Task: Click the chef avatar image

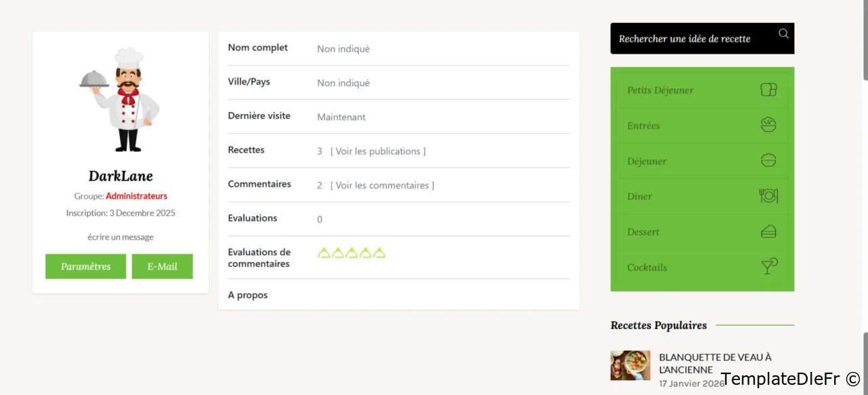Action: (120, 100)
